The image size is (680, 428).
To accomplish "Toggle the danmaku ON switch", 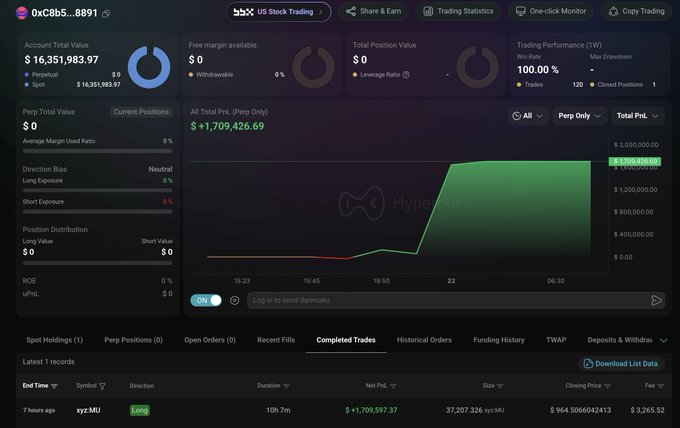I will 206,300.
